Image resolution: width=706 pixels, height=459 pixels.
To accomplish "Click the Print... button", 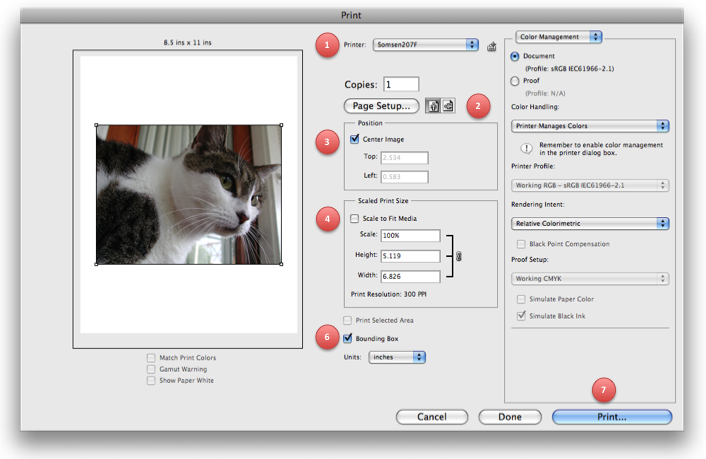I will coord(612,417).
